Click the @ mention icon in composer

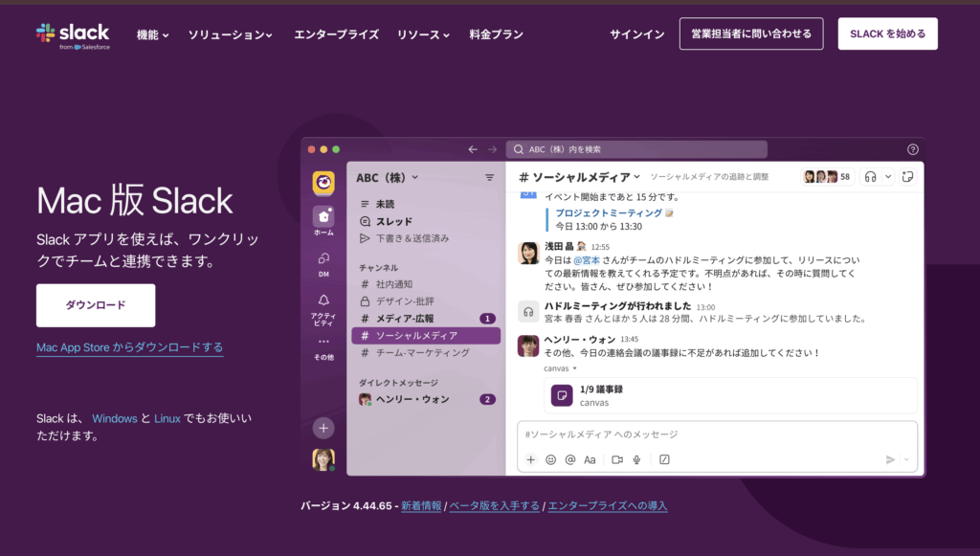[x=570, y=459]
